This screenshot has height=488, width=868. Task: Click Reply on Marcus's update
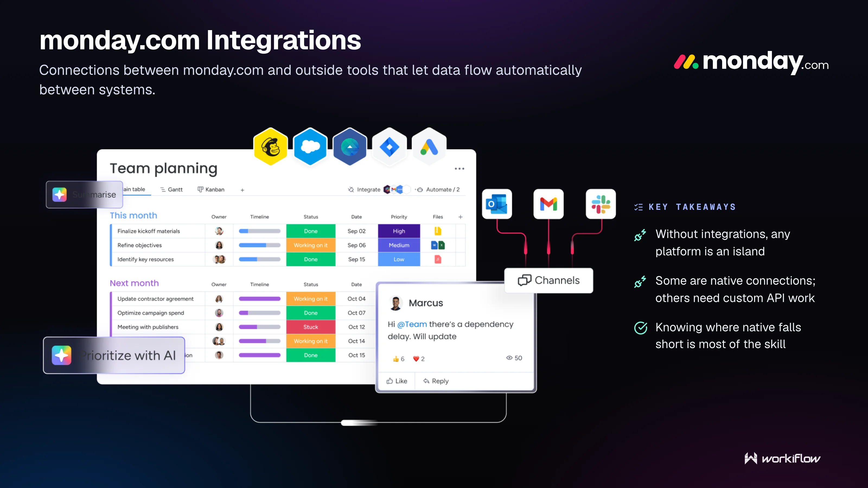point(436,381)
